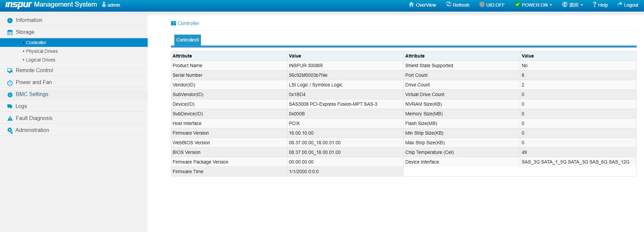The height and width of the screenshot is (232, 644).
Task: Expand the Fault Diagnosis section
Action: (74, 118)
